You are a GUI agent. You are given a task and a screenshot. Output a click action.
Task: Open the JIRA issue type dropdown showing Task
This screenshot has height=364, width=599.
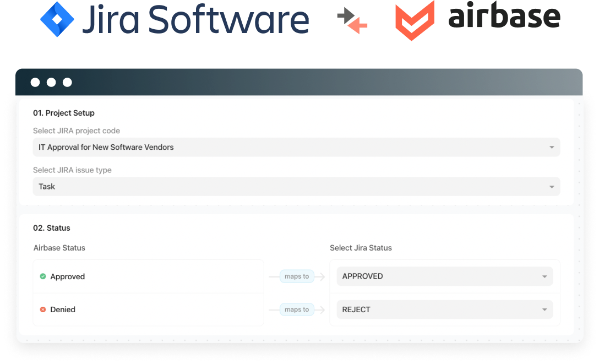click(x=296, y=186)
